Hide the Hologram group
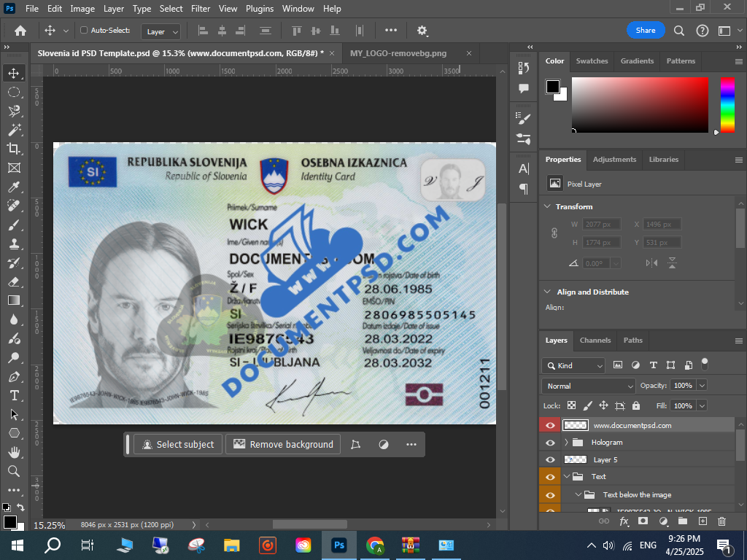Screen dimensions: 747x560 coord(550,443)
